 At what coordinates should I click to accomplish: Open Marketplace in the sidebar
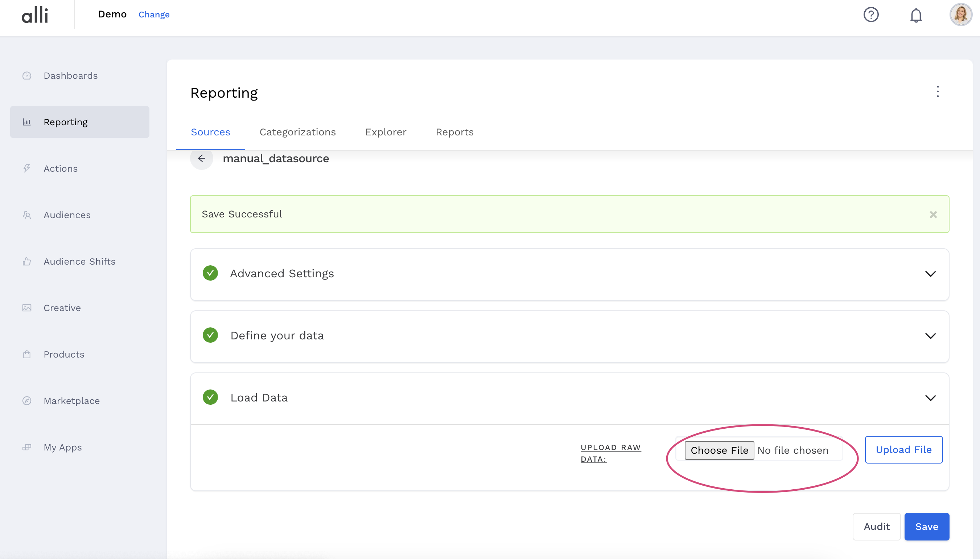coord(80,401)
